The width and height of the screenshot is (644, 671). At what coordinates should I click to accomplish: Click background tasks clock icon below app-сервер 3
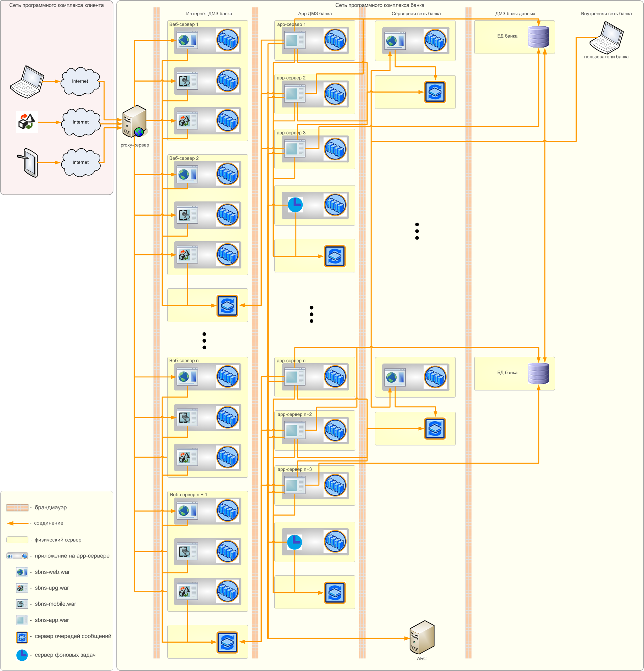295,205
